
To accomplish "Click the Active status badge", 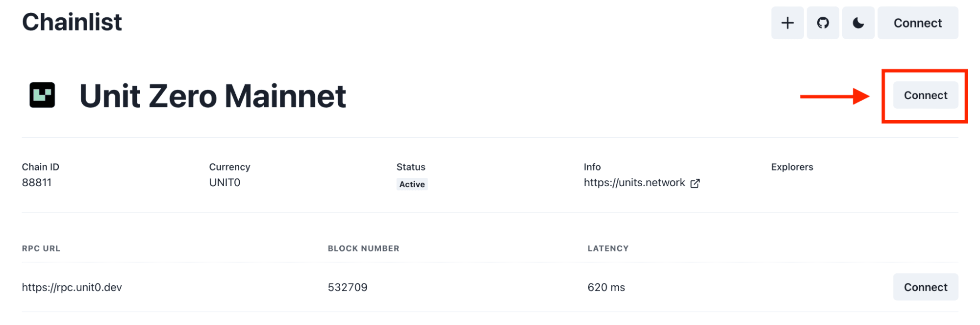I will [x=412, y=184].
